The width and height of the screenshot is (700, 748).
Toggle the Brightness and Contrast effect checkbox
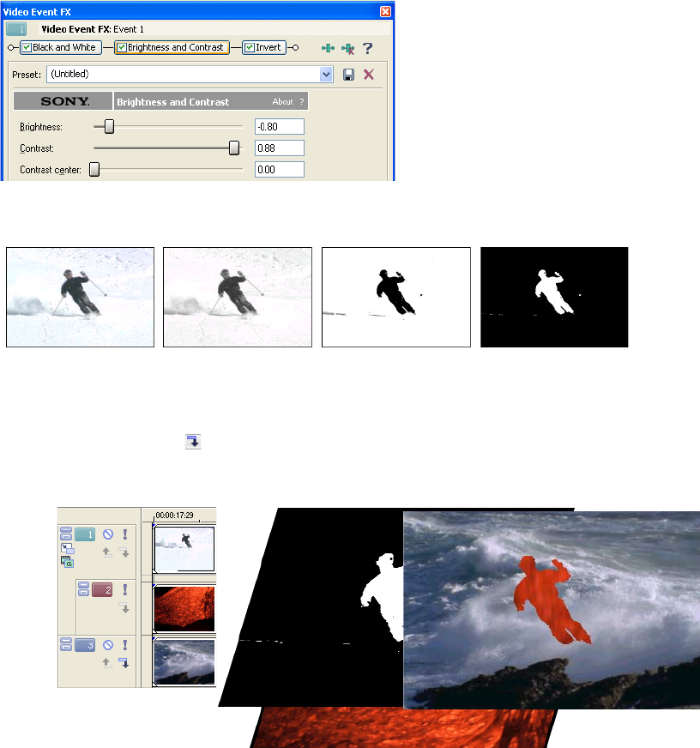(x=122, y=48)
